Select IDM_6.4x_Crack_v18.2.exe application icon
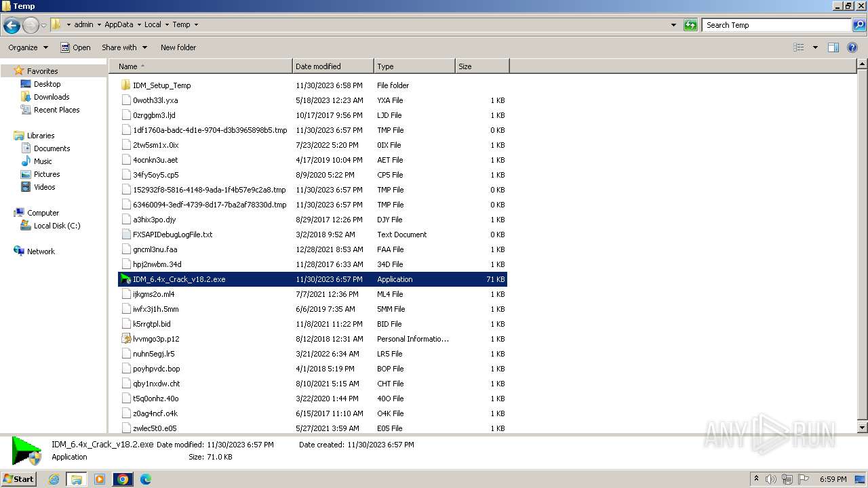Image resolution: width=868 pixels, height=488 pixels. click(x=125, y=279)
